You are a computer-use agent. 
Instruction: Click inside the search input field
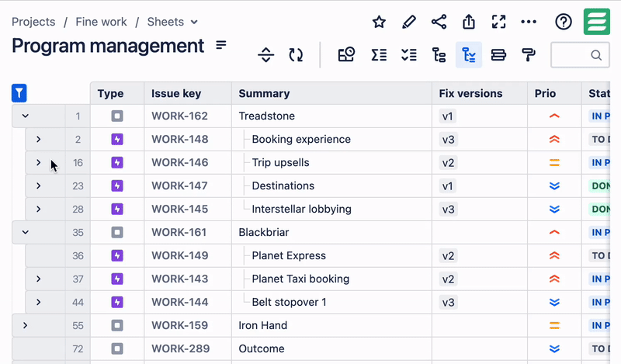[580, 55]
